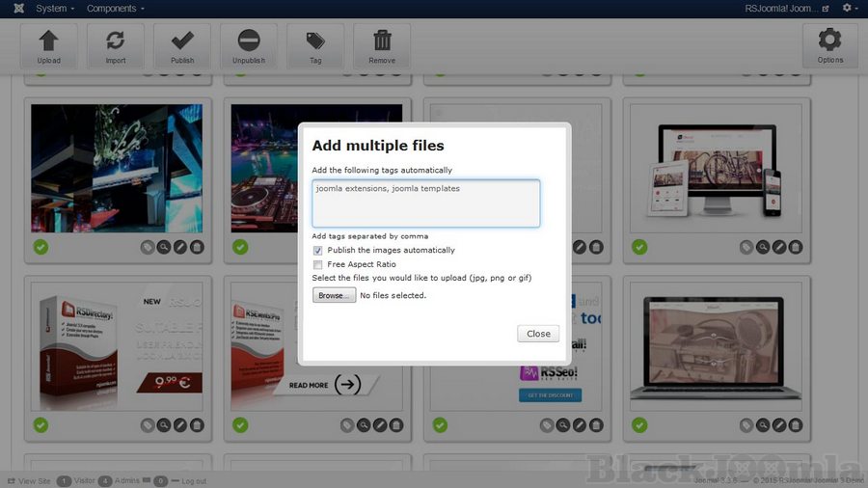Image resolution: width=868 pixels, height=488 pixels.
Task: Open the Options gear icon
Action: [829, 45]
